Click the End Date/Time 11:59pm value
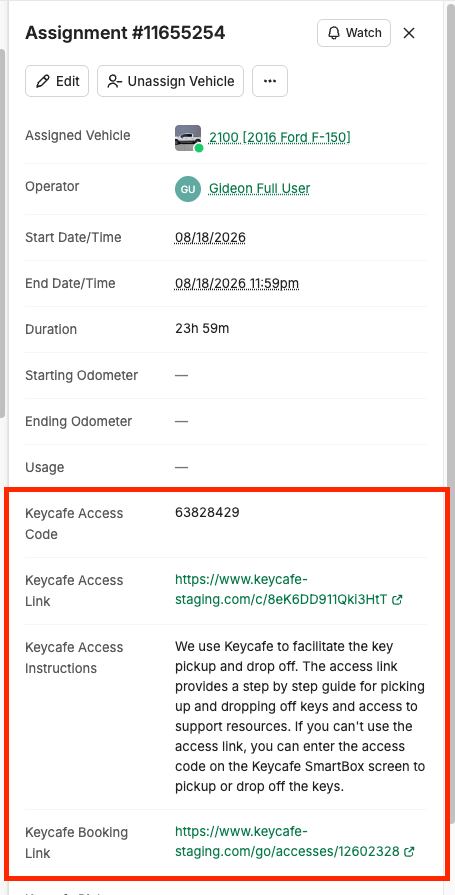 click(236, 284)
